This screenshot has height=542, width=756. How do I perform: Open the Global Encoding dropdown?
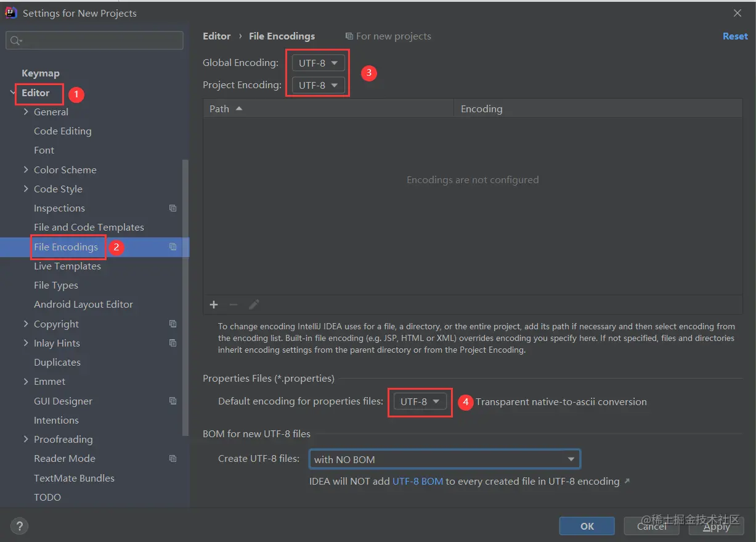318,63
